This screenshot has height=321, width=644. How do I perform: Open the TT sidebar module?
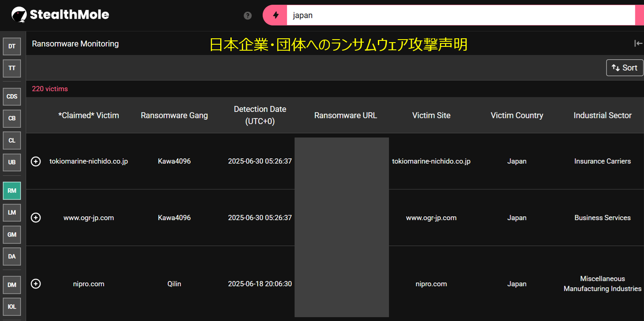coord(12,68)
